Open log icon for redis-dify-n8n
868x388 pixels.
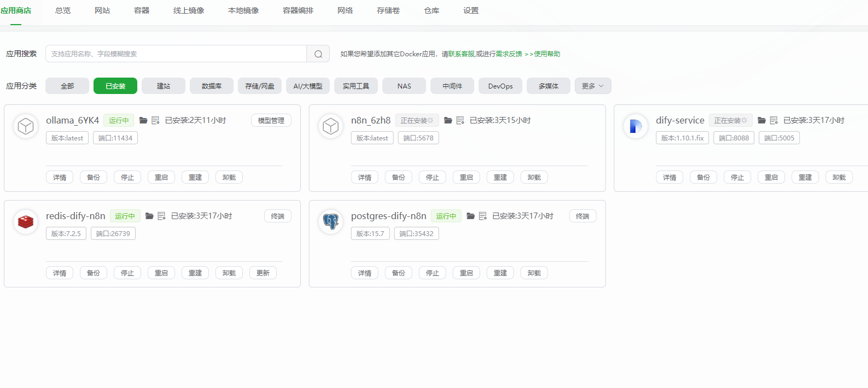point(161,216)
